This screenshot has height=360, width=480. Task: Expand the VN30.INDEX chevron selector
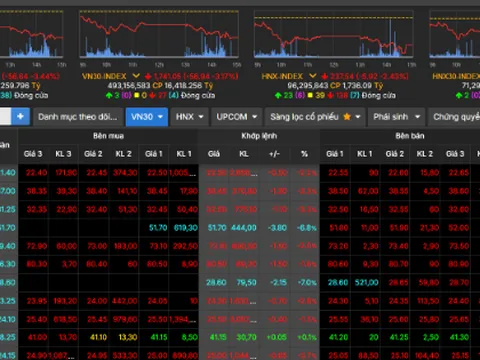[x=136, y=76]
